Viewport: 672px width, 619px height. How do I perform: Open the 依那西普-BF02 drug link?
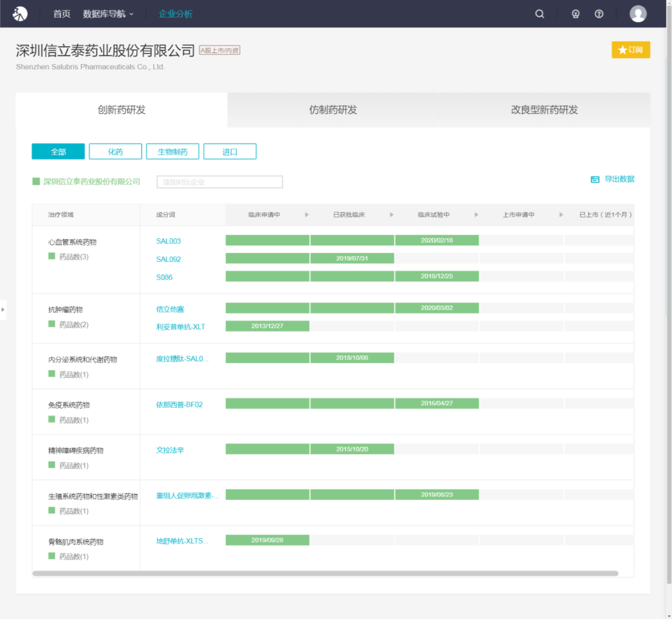tap(179, 404)
